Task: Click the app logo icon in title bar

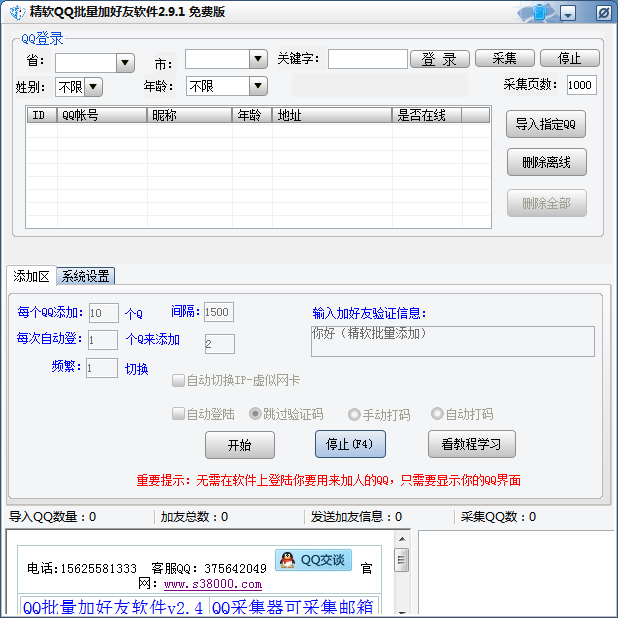Action: tap(17, 12)
